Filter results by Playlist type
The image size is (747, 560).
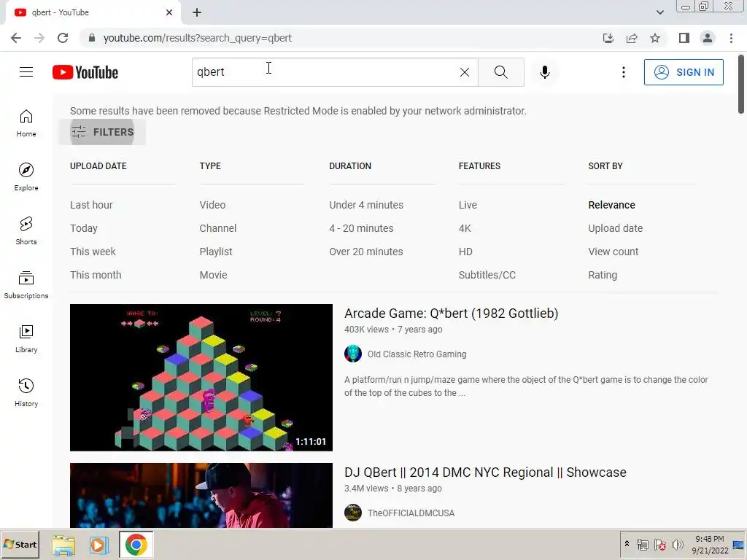[x=216, y=252]
